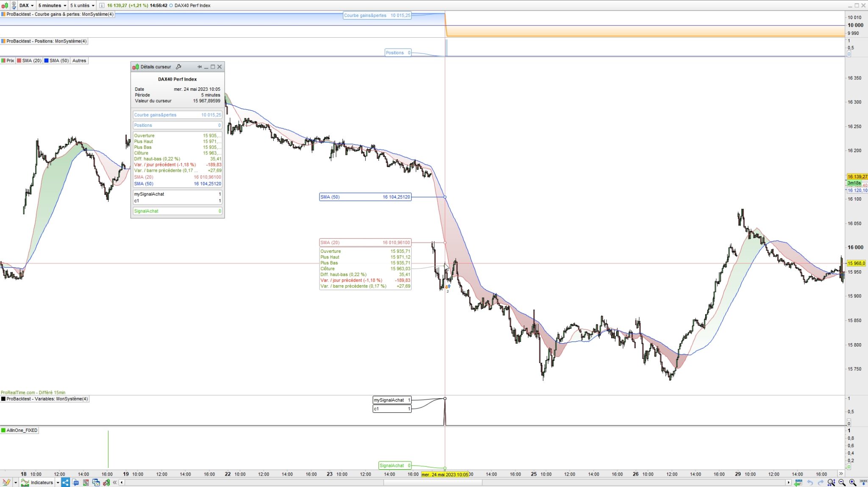Open the calendar go-to-date icon
Screen dimensions: 868x487
coord(798,482)
